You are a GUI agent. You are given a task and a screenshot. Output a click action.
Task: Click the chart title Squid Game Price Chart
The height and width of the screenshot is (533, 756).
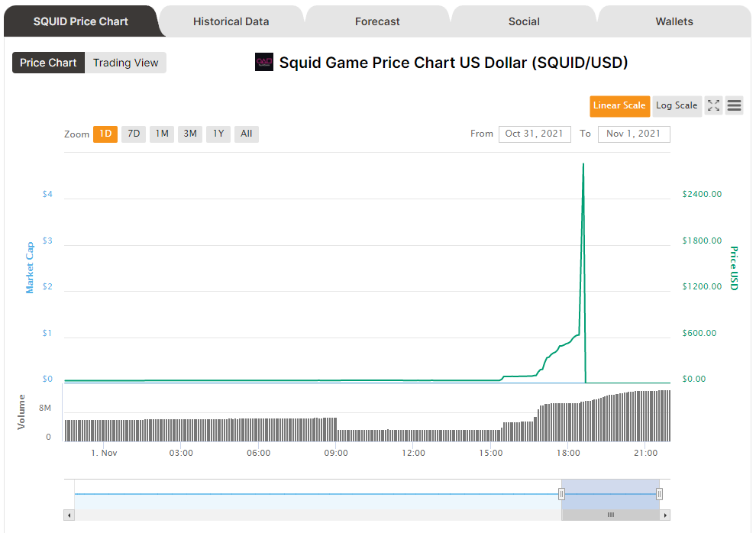(454, 63)
